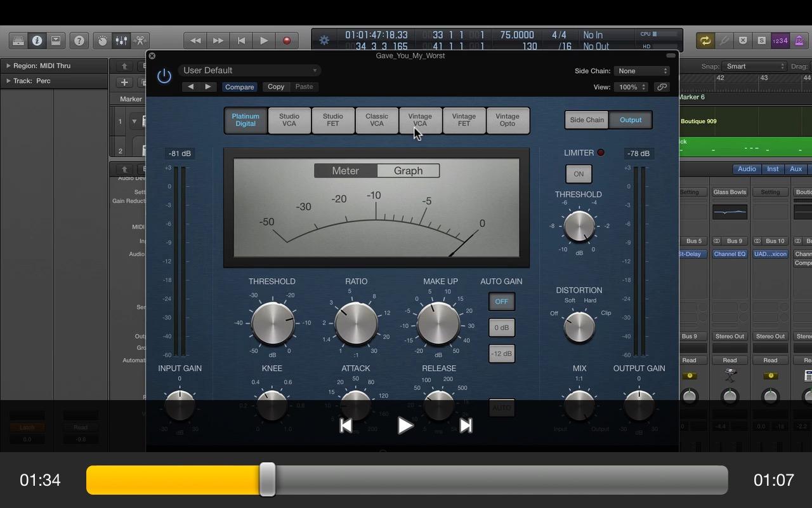Click the Fast Forward transport button
Viewport: 812px width, 508px height.
[x=218, y=41]
